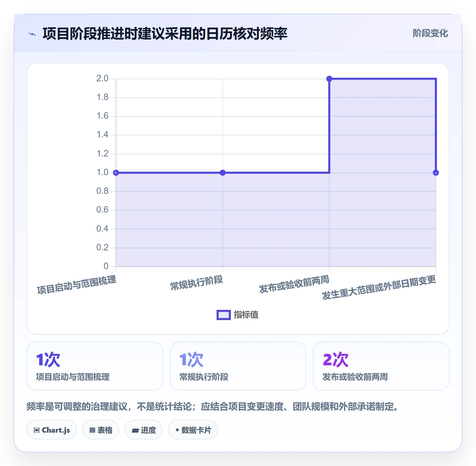This screenshot has width=476, height=466.
Task: Click the square icon in the Chart.js tag
Action: click(x=37, y=430)
